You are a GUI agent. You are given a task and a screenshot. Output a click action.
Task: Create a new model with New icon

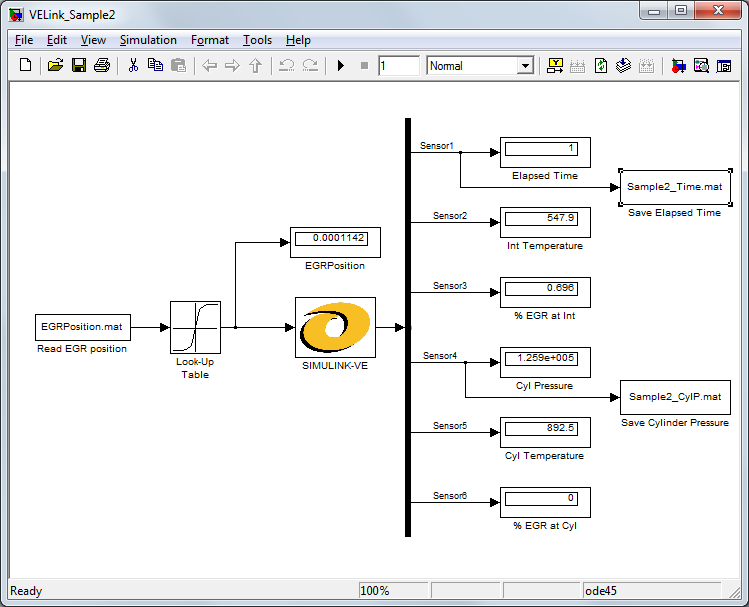pyautogui.click(x=25, y=65)
